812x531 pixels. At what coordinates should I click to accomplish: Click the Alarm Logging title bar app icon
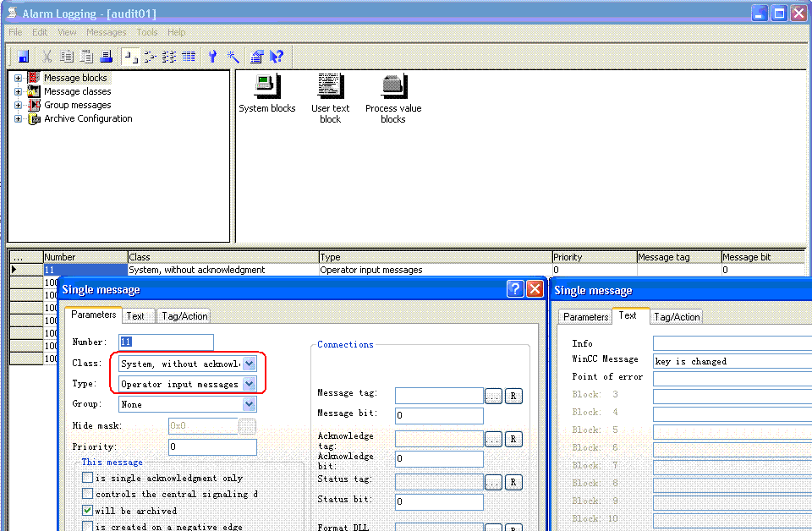tap(12, 13)
